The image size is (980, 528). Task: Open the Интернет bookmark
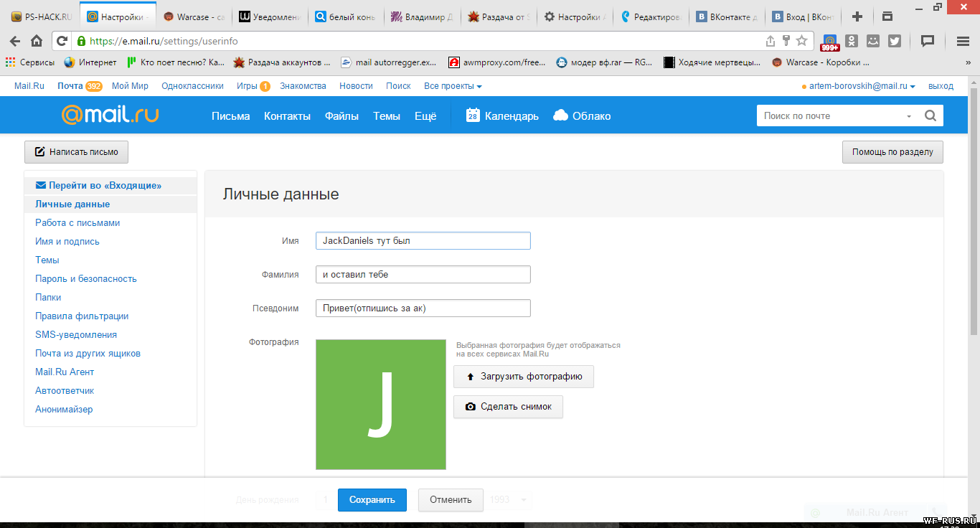pyautogui.click(x=90, y=62)
